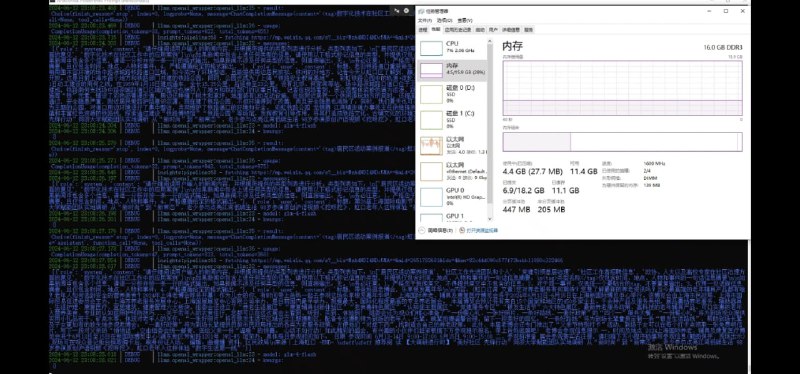Screen dimensions: 800x374
Task: Open the 磁盘 0 (D:) performance graph
Action: point(452,94)
